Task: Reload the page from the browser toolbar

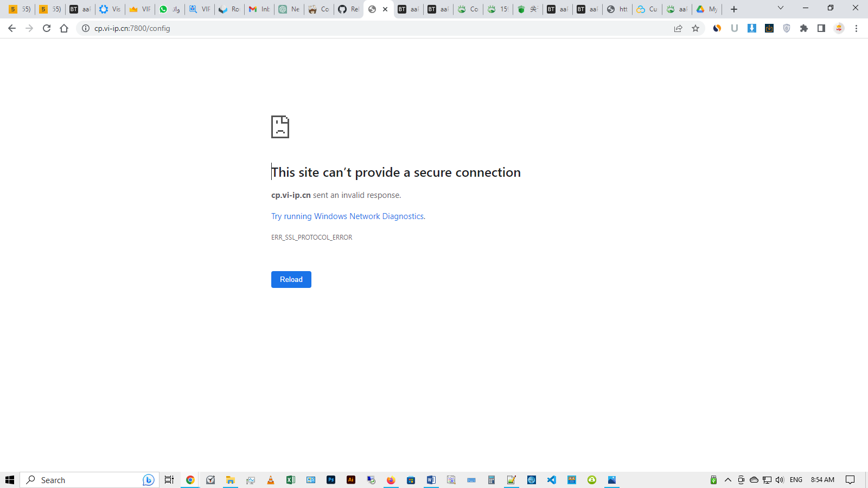Action: tap(47, 28)
